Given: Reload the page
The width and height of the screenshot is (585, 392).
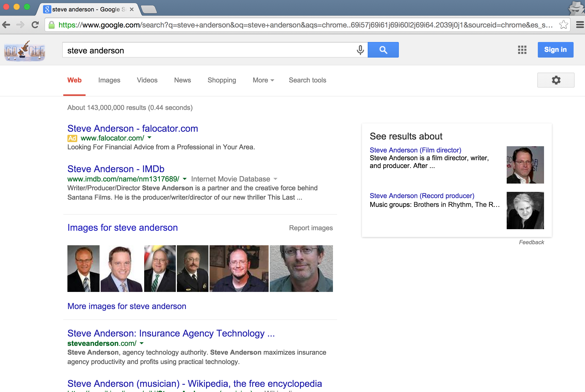Looking at the screenshot, I should coord(35,25).
